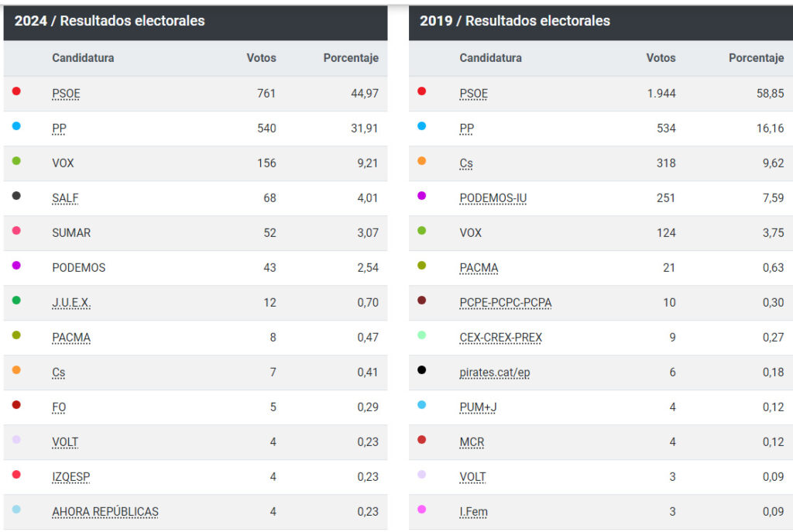Click the black dot beside pirates.cat/ep
Viewport: 793px width, 532px height.
point(421,370)
